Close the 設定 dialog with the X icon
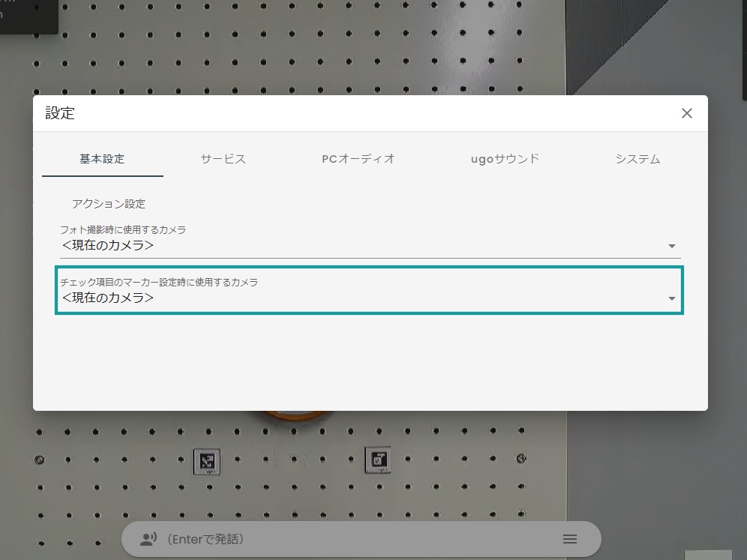Viewport: 747px width, 560px height. pyautogui.click(x=686, y=113)
